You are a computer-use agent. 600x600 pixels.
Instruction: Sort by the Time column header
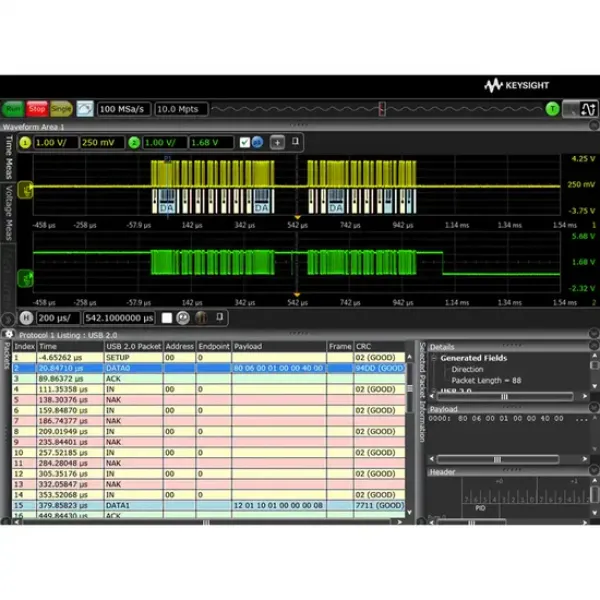tap(70, 346)
